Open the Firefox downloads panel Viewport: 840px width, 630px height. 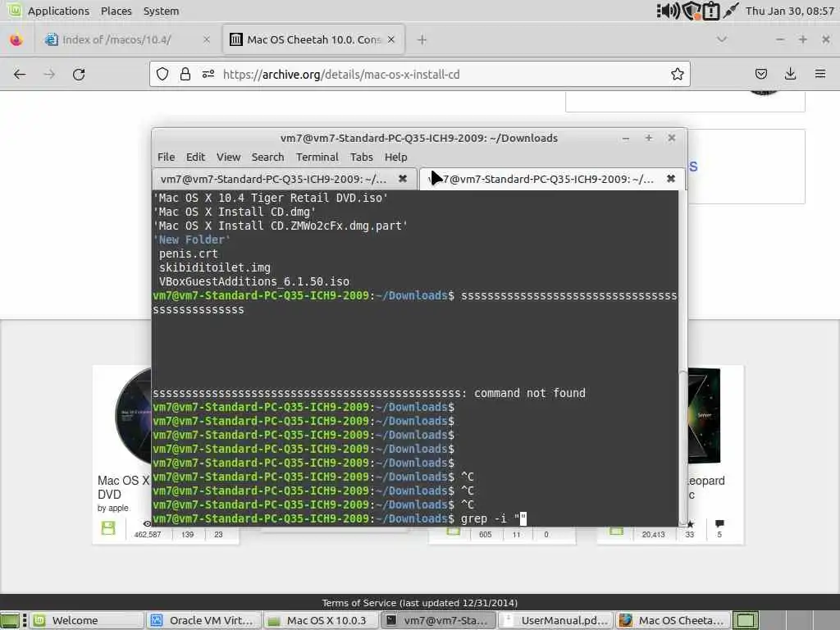pos(790,75)
